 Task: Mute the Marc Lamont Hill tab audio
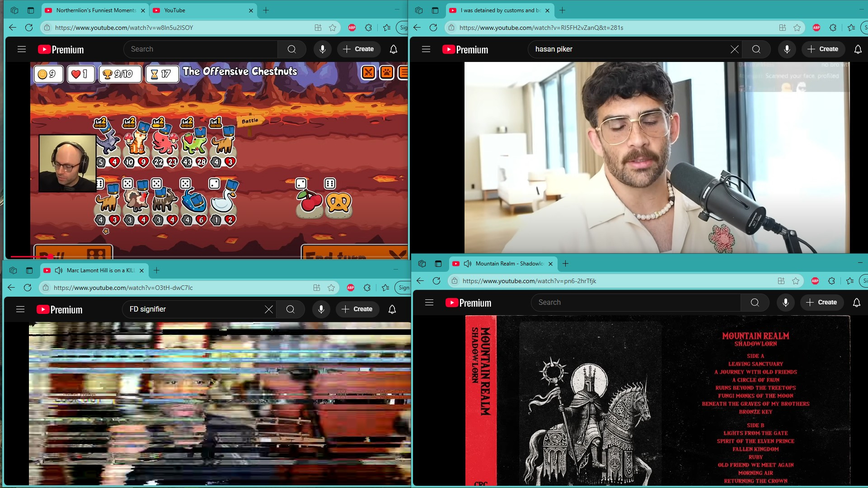tap(59, 270)
